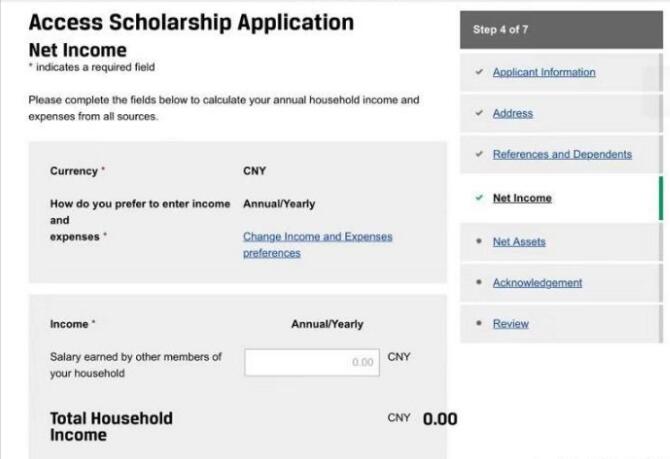The height and width of the screenshot is (459, 670).
Task: Click checkmark beside References and Dependents
Action: pos(480,154)
